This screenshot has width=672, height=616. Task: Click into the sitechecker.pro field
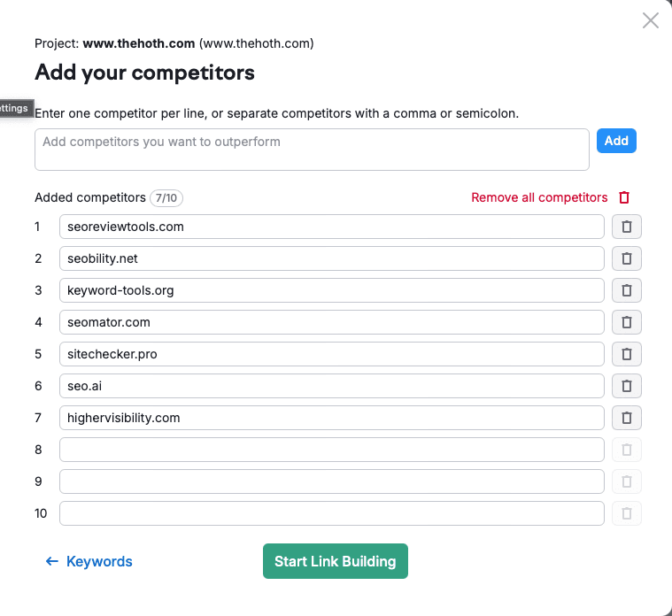pos(332,354)
